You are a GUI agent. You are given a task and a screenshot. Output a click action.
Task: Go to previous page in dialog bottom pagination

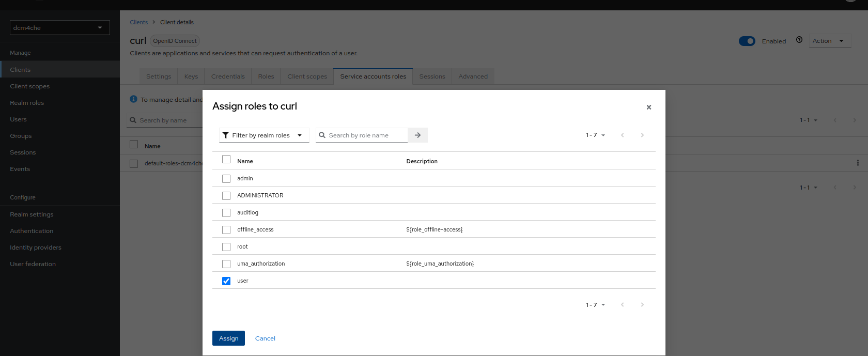tap(623, 305)
